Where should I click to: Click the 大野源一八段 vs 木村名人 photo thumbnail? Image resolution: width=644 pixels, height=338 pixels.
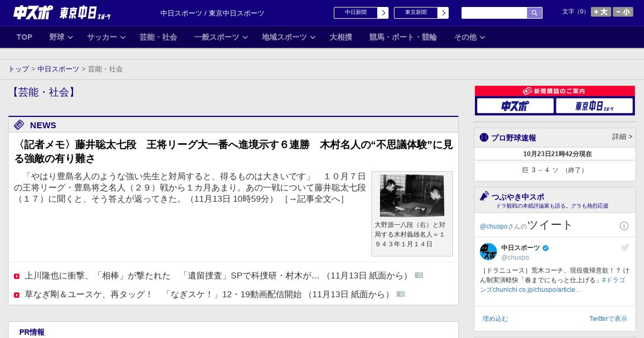[x=412, y=196]
